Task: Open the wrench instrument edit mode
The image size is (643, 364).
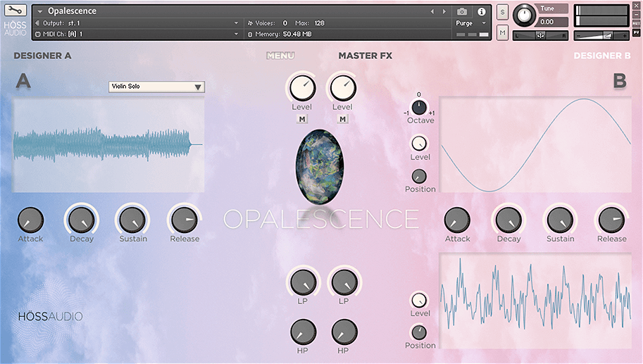Action: tap(15, 11)
